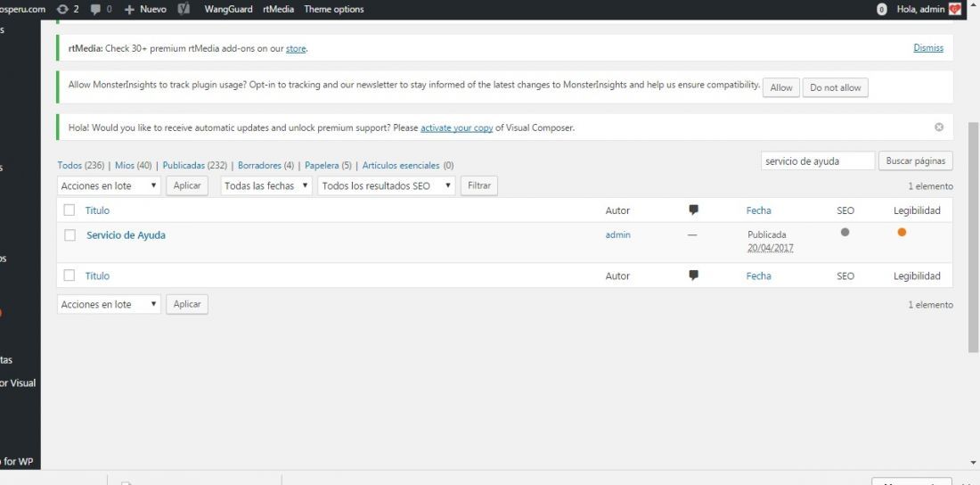Viewport: 980px width, 485px height.
Task: Show Todos (236) pages filter
Action: (80, 165)
